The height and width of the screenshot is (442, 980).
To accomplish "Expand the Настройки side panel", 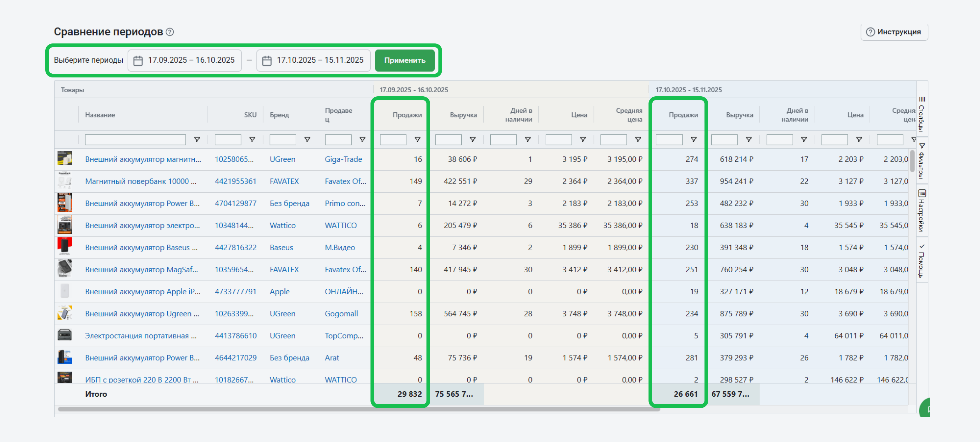I will pos(922,210).
